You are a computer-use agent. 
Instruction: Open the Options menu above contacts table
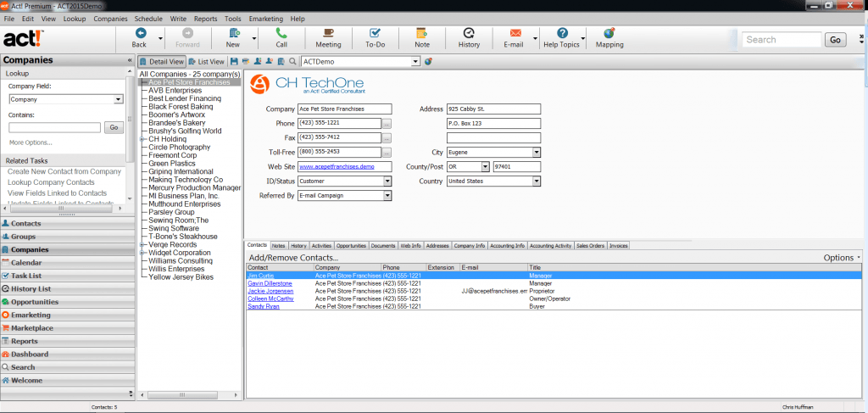coord(842,258)
